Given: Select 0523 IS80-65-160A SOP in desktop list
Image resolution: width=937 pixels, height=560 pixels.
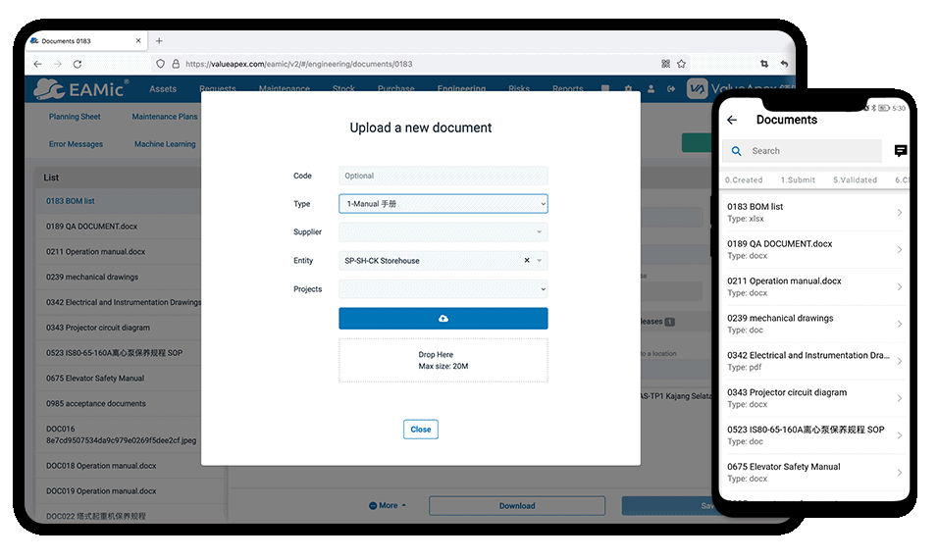Looking at the screenshot, I should (x=120, y=353).
